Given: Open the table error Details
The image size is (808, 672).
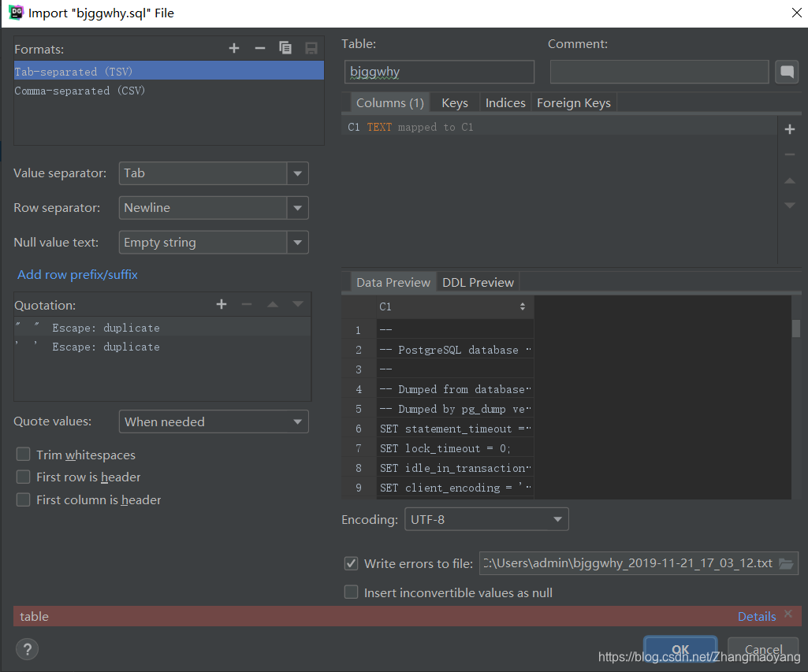Looking at the screenshot, I should click(x=756, y=616).
